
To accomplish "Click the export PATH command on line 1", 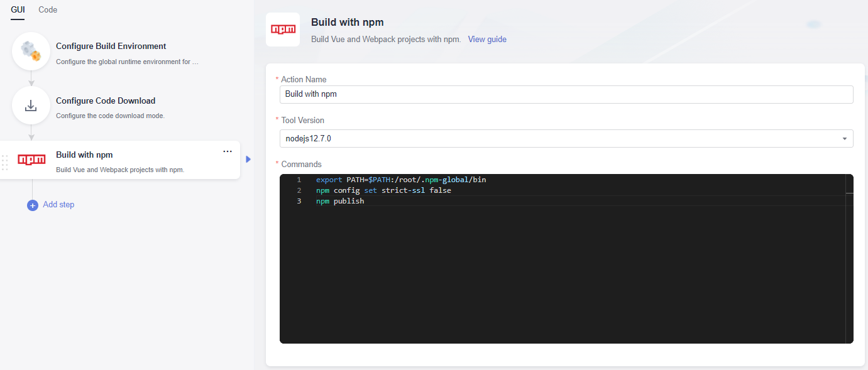I will coord(401,180).
